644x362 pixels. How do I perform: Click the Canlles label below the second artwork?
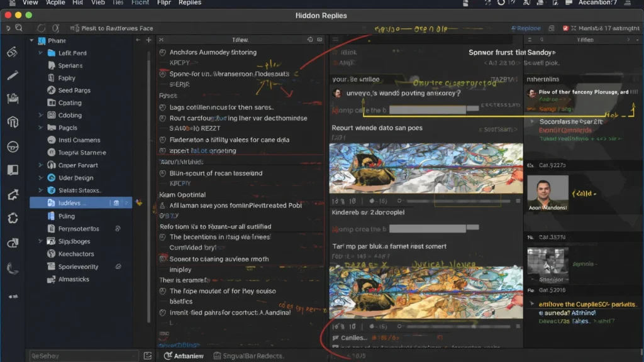click(x=353, y=337)
